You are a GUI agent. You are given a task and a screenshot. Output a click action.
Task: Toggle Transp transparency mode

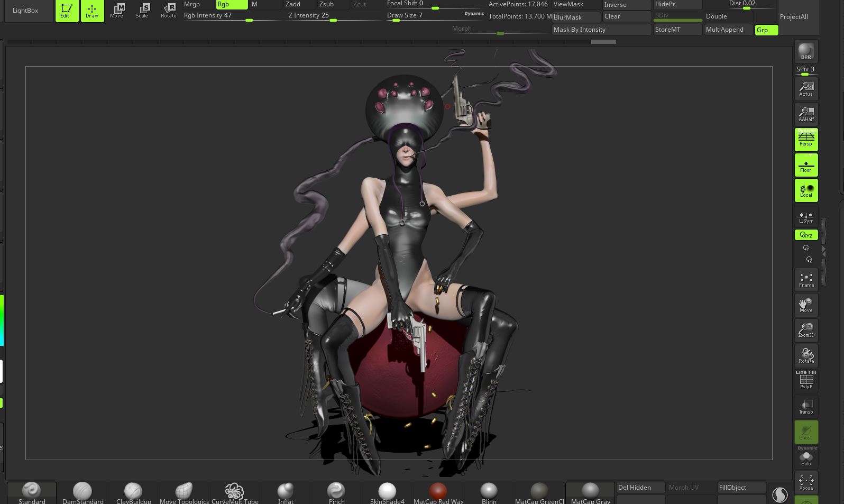pyautogui.click(x=806, y=407)
